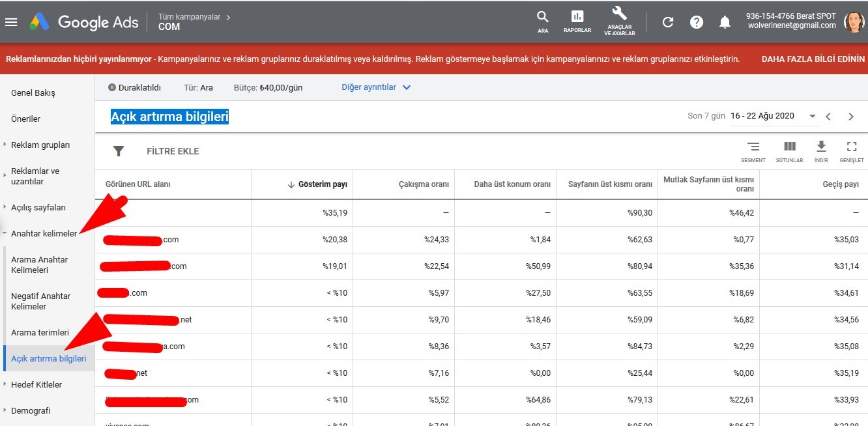Click the %35,19 Geçiş payı cell
Image resolution: width=868 pixels, height=426 pixels.
pyautogui.click(x=846, y=373)
